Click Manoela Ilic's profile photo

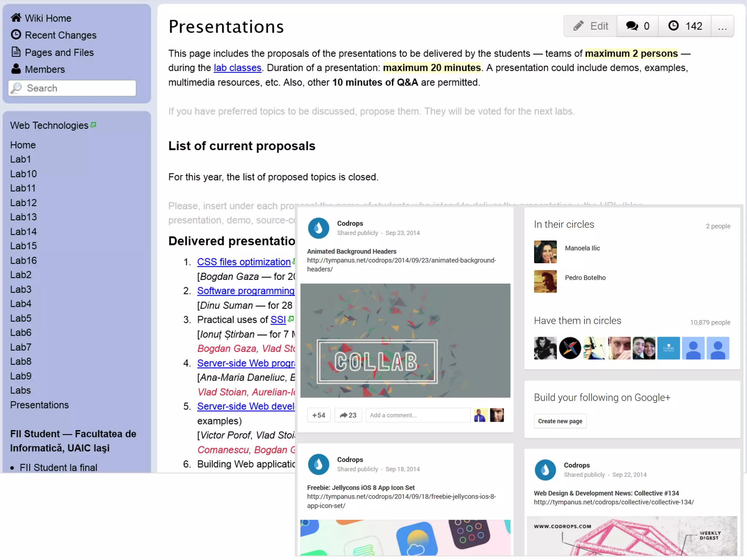tap(545, 252)
